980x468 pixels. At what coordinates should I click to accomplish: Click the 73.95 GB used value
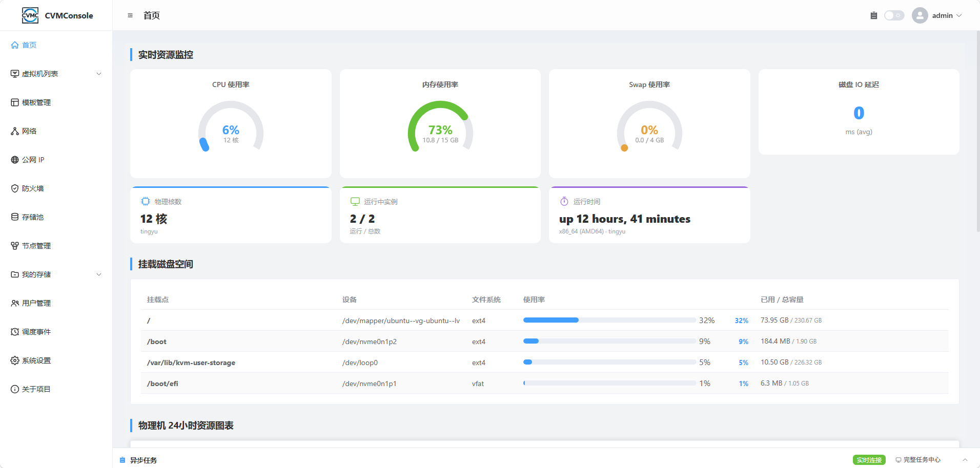774,320
